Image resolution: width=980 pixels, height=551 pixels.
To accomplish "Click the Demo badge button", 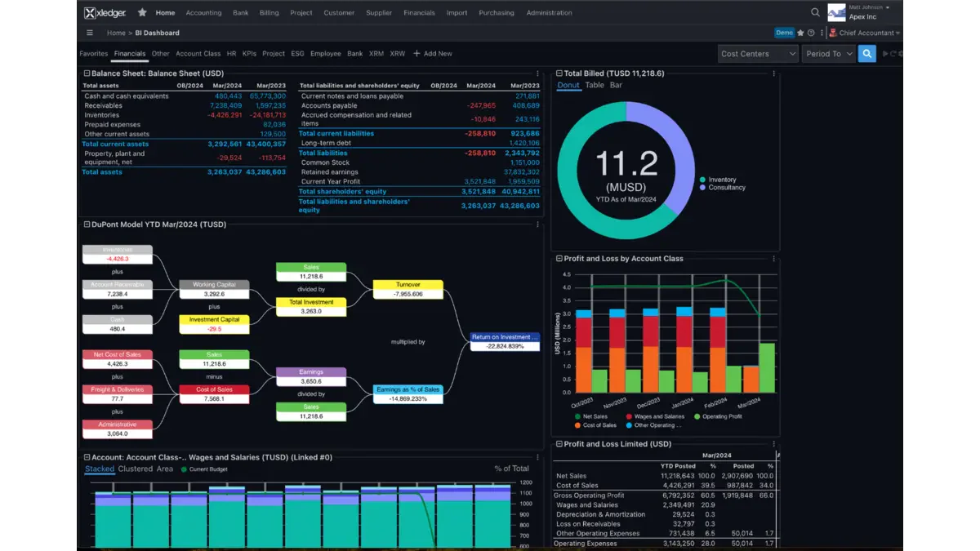I will (x=784, y=33).
